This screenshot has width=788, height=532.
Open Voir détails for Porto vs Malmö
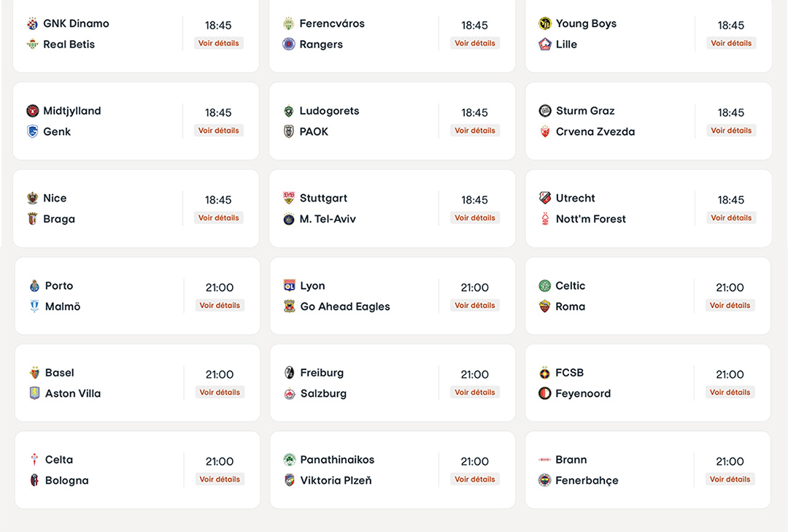(x=220, y=306)
